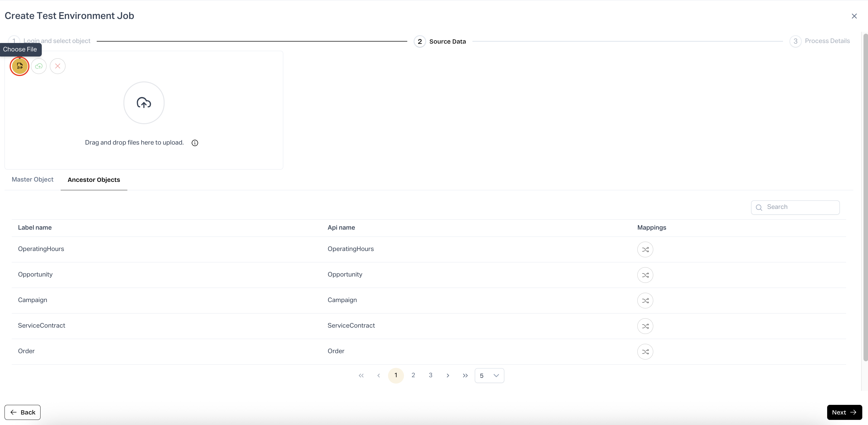Click the green cloud upload icon
This screenshot has width=868, height=425.
39,66
